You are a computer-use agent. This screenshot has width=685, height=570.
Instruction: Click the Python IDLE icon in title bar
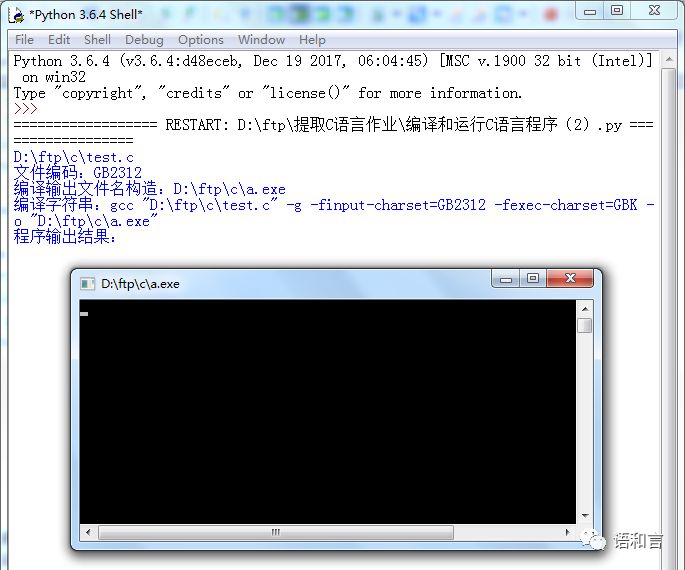pos(17,15)
